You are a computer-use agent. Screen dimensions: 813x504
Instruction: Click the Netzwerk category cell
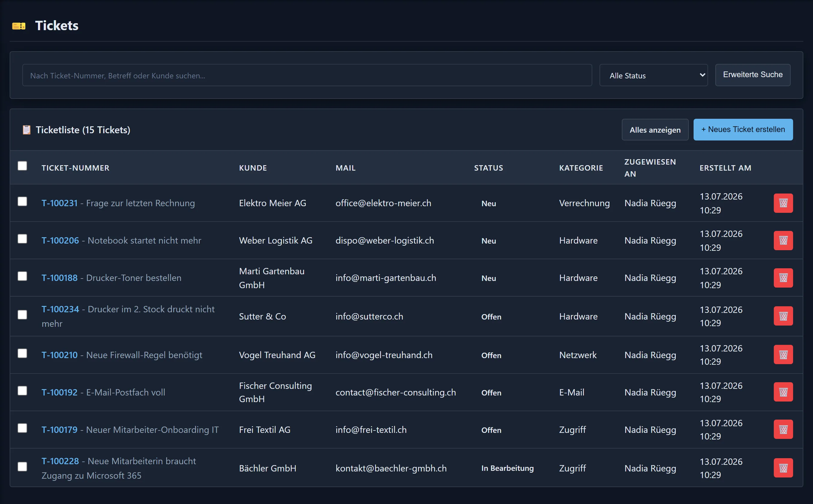[x=577, y=355]
